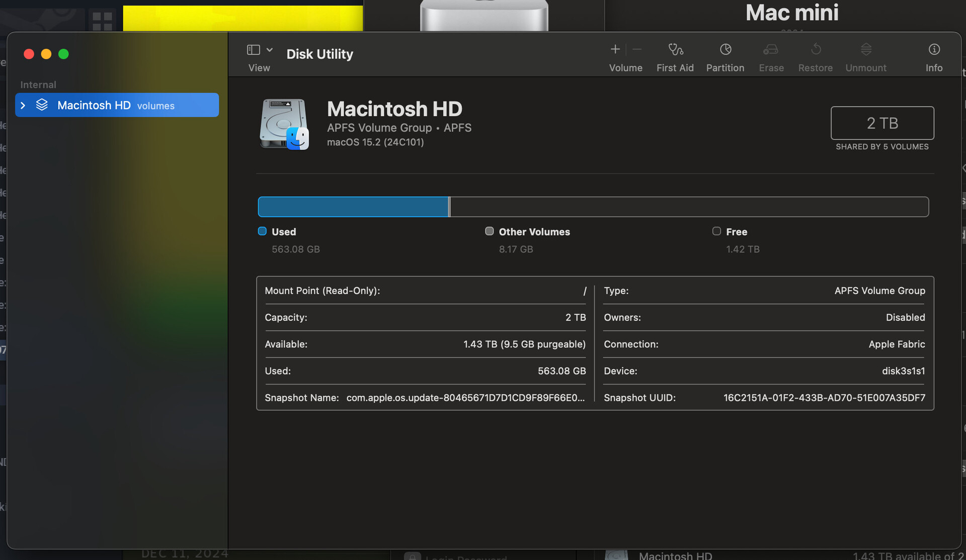Click the Used blue color swatch
This screenshot has width=966, height=560.
pyautogui.click(x=262, y=231)
